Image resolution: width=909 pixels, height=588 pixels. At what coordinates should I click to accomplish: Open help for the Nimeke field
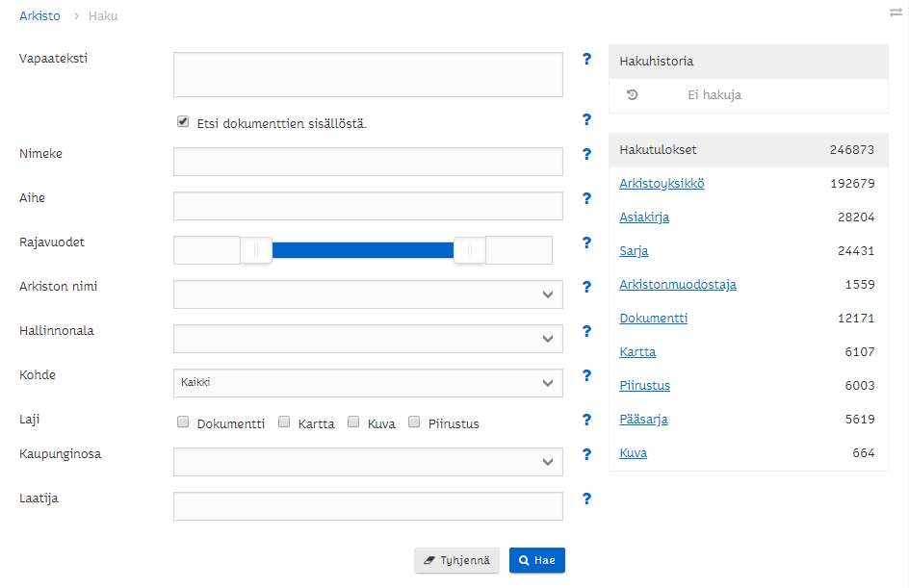(586, 154)
